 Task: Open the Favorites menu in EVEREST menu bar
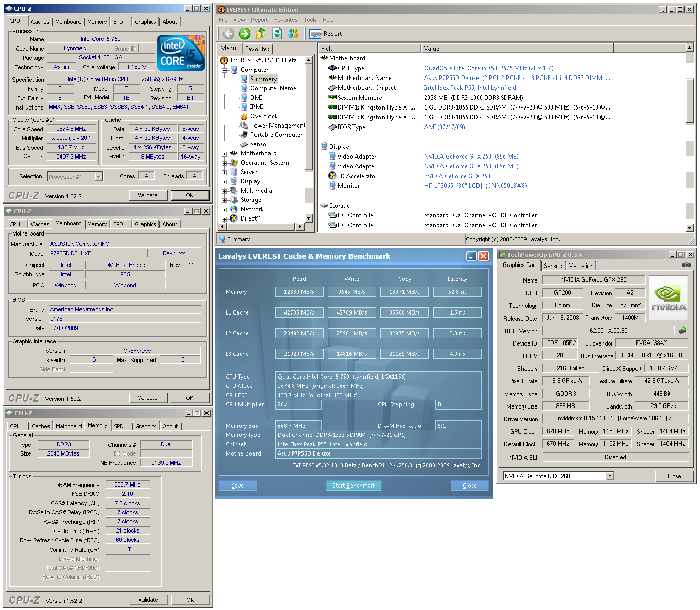point(285,20)
